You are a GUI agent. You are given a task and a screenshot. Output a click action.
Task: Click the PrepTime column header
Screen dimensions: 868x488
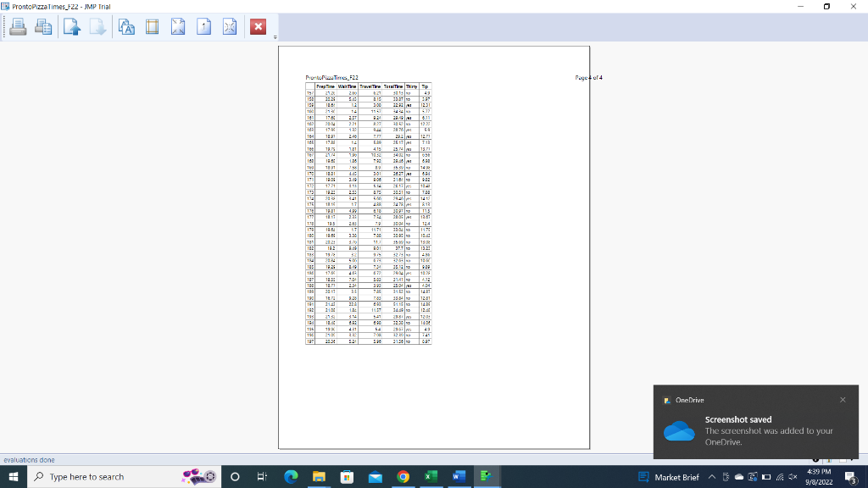[325, 86]
